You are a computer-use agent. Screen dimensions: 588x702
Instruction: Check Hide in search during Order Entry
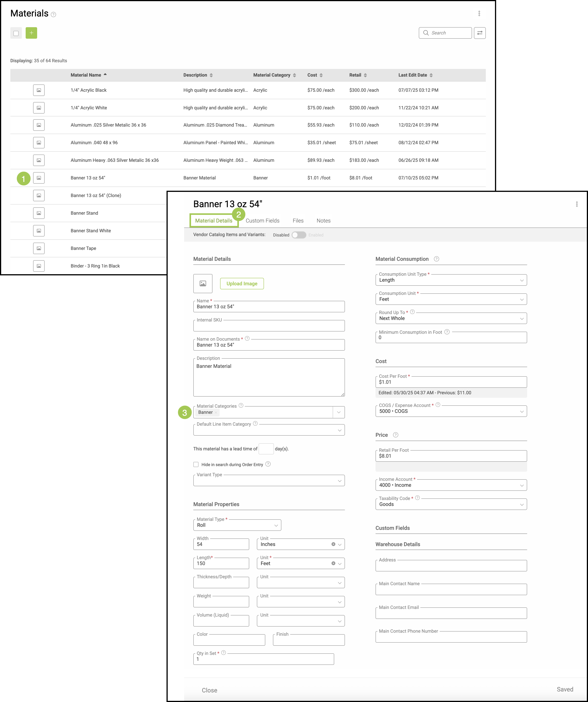point(196,464)
